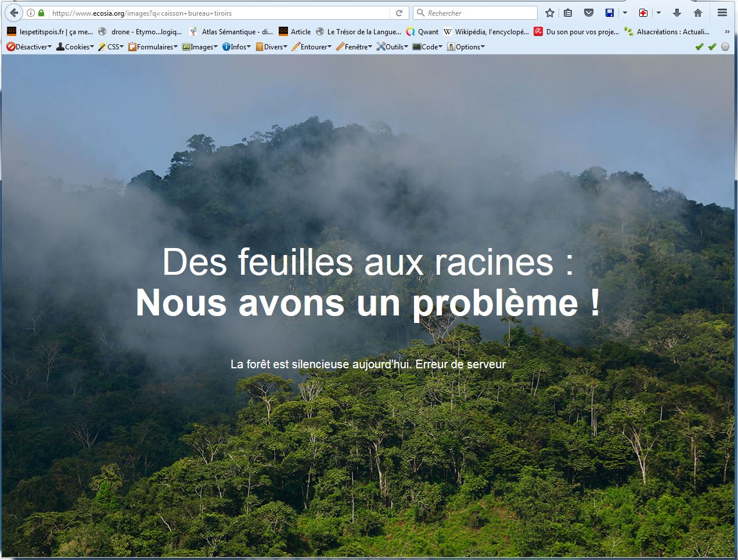Open the Formulaires toolbar menu
Image resolution: width=738 pixels, height=560 pixels.
154,47
